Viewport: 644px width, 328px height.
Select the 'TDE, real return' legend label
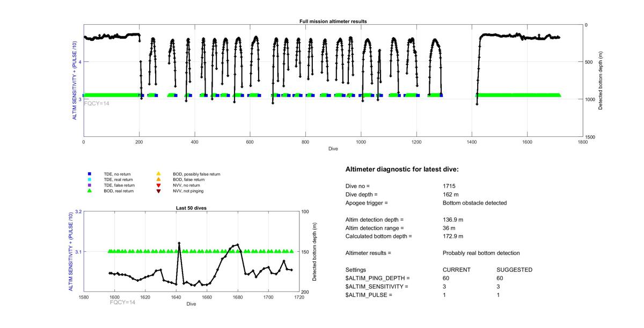119,179
